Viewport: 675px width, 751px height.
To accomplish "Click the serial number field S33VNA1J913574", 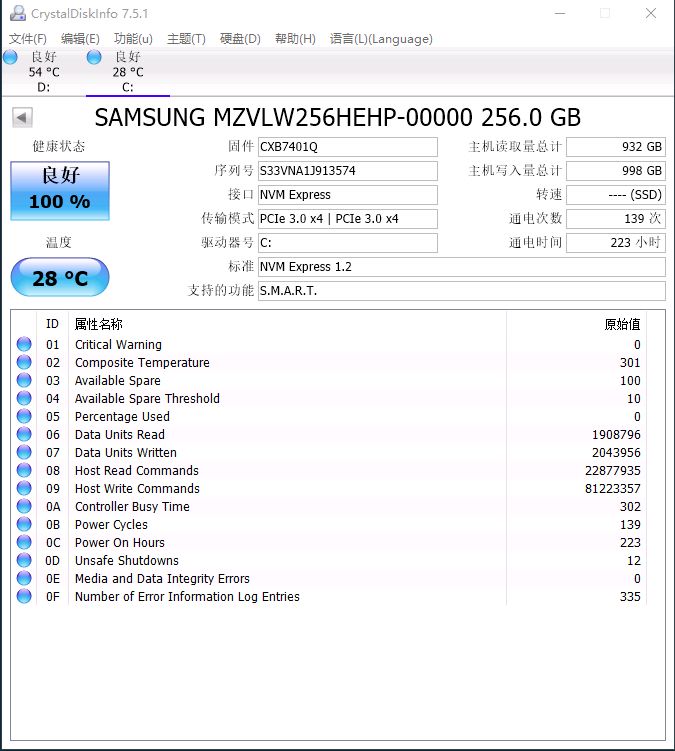I will [348, 171].
